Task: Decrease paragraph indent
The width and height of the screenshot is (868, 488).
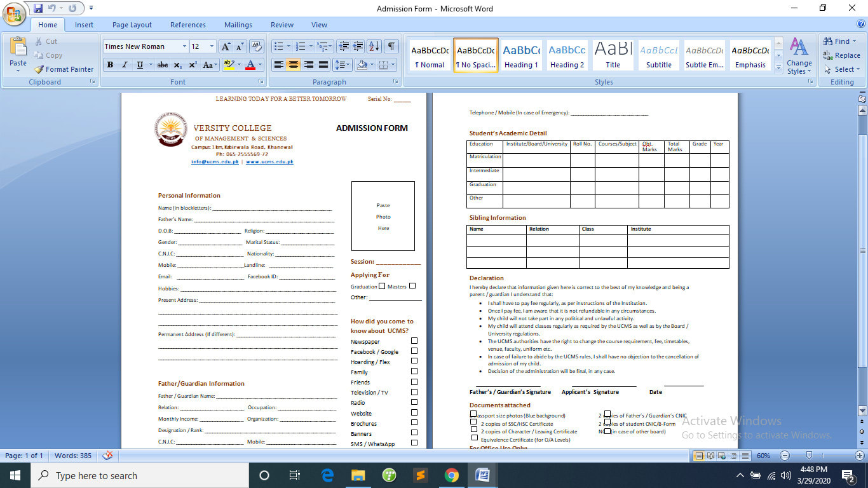Action: pos(344,46)
